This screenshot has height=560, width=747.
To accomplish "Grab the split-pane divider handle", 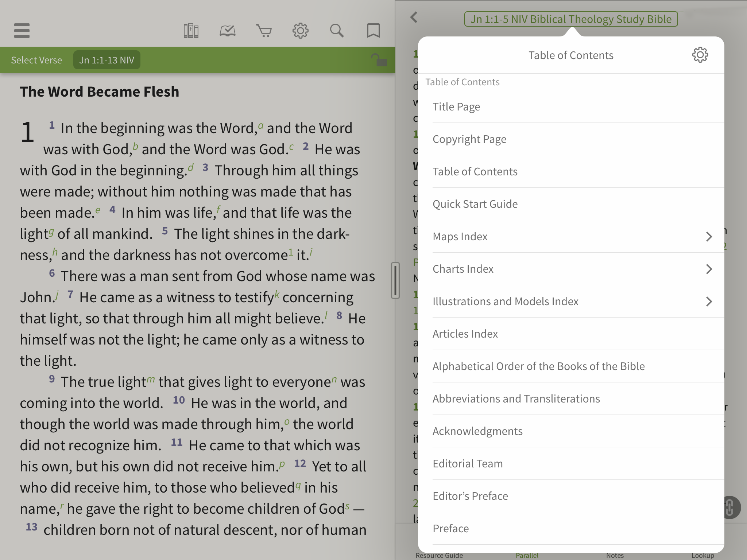I will [395, 280].
